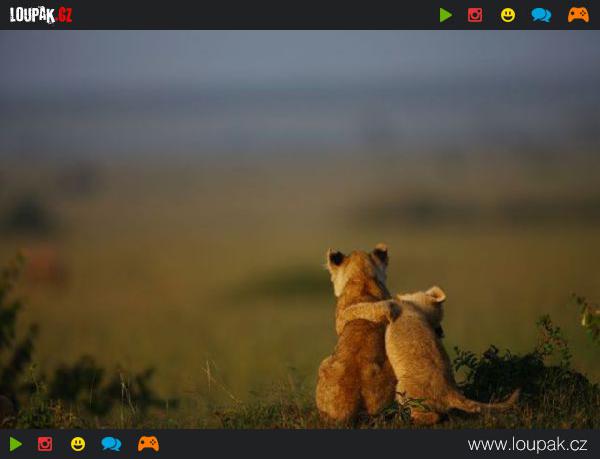The width and height of the screenshot is (600, 459).
Task: Click the smaller lion cub on the right
Action: [x=420, y=355]
